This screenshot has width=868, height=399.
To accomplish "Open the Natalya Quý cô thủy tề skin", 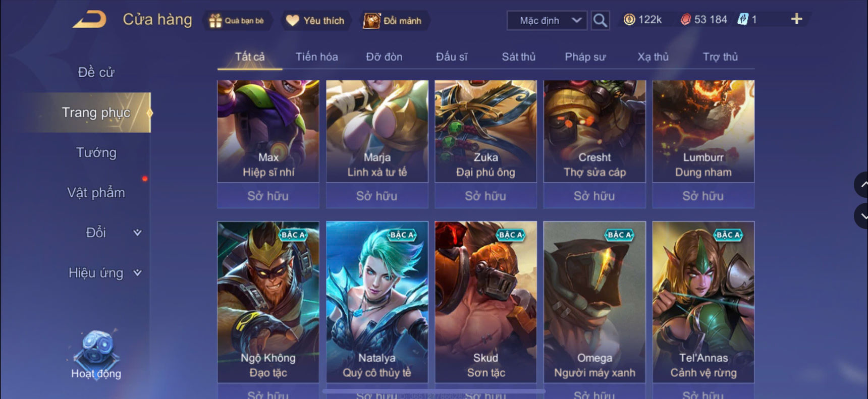I will [377, 302].
